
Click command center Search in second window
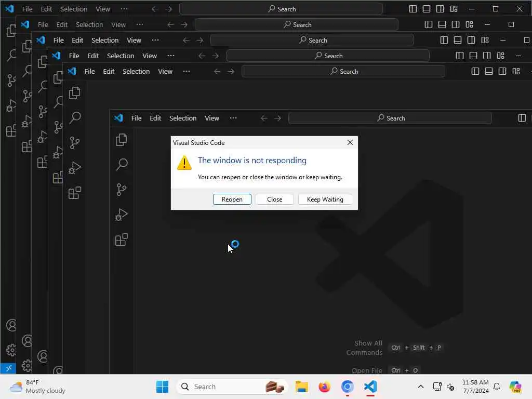coord(343,71)
